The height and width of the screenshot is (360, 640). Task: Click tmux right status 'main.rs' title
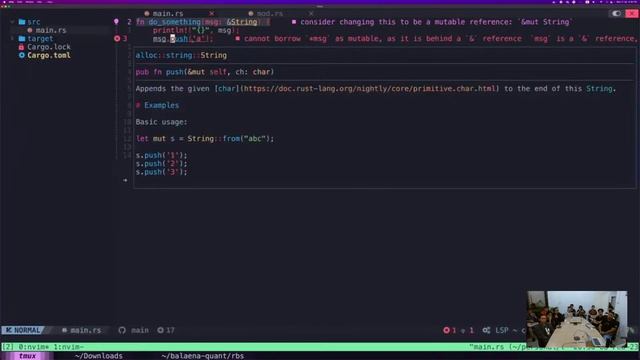point(488,347)
